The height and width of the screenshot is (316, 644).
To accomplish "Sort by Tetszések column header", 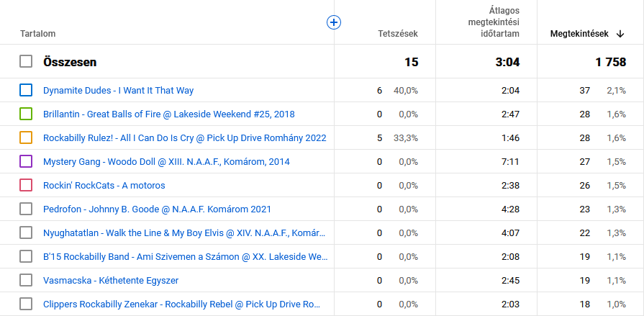I will coord(398,34).
